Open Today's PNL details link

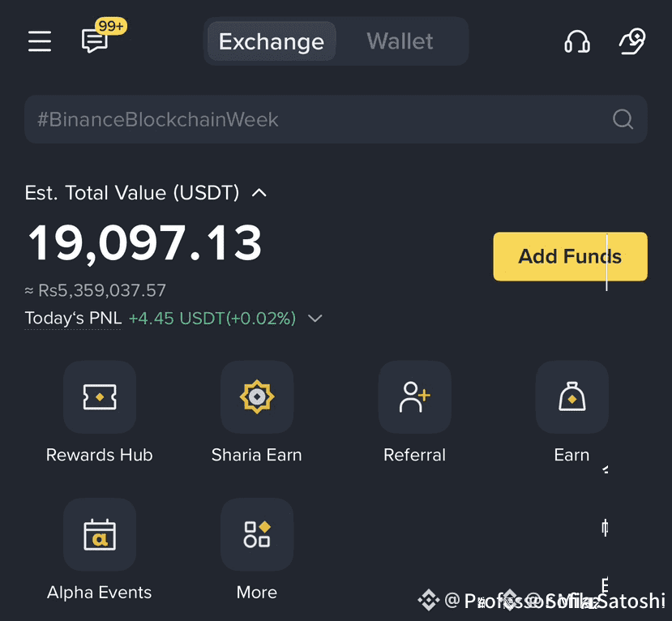pyautogui.click(x=73, y=319)
